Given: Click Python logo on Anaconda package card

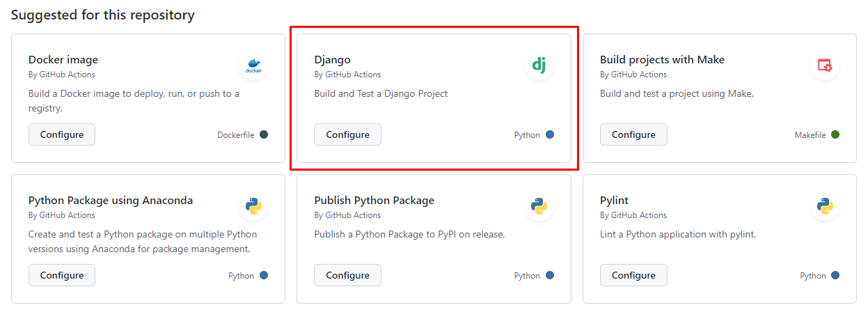Looking at the screenshot, I should tap(253, 207).
